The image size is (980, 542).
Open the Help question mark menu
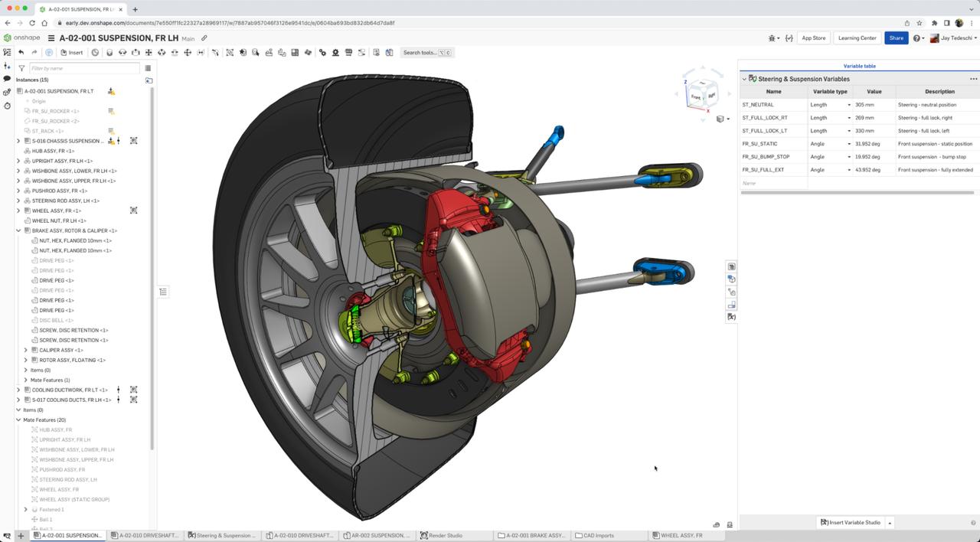(x=916, y=38)
